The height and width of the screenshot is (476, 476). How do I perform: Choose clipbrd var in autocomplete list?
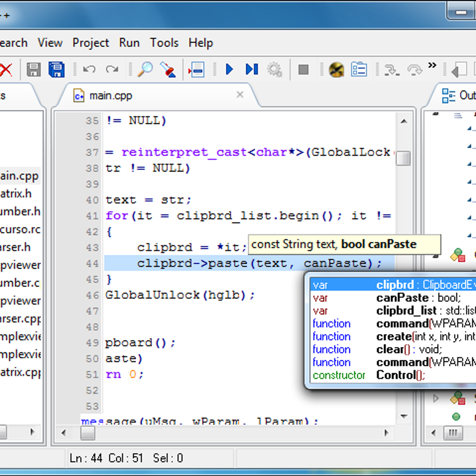[393, 285]
